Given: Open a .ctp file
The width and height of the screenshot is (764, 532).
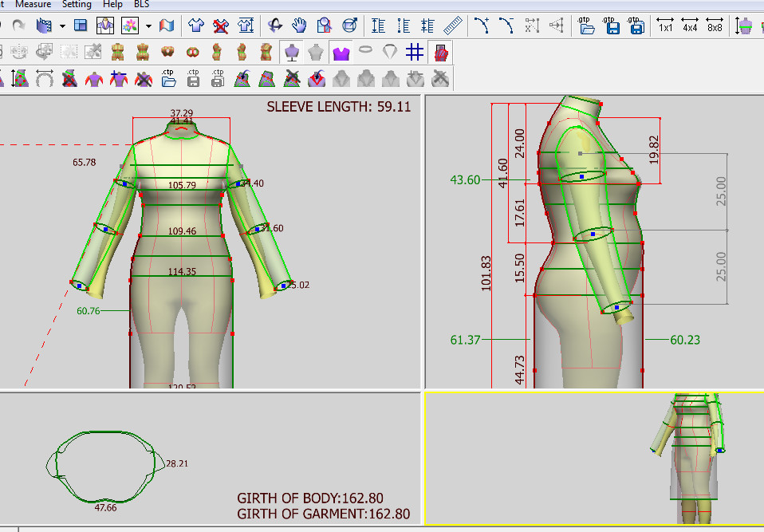Looking at the screenshot, I should (168, 78).
